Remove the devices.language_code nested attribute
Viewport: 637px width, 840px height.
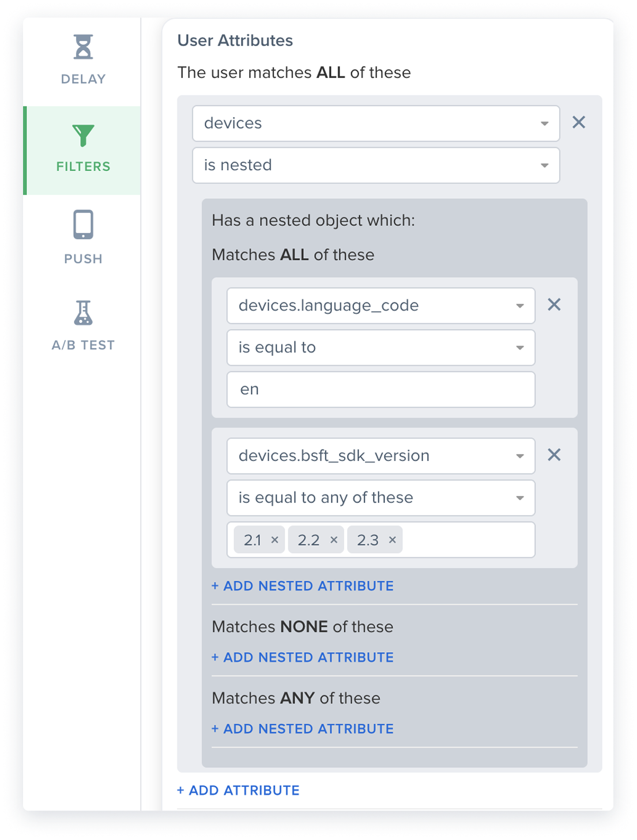click(554, 305)
